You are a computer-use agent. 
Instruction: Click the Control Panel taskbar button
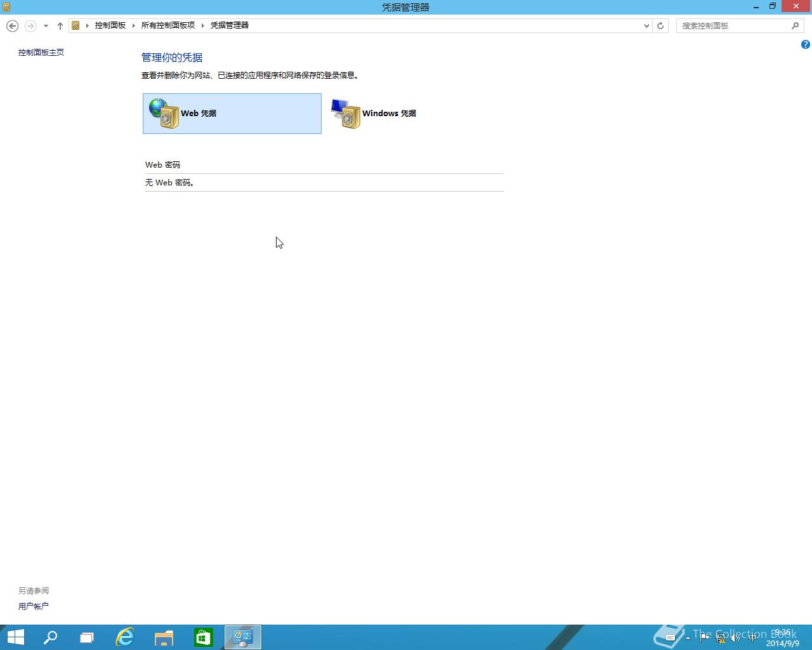tap(243, 637)
